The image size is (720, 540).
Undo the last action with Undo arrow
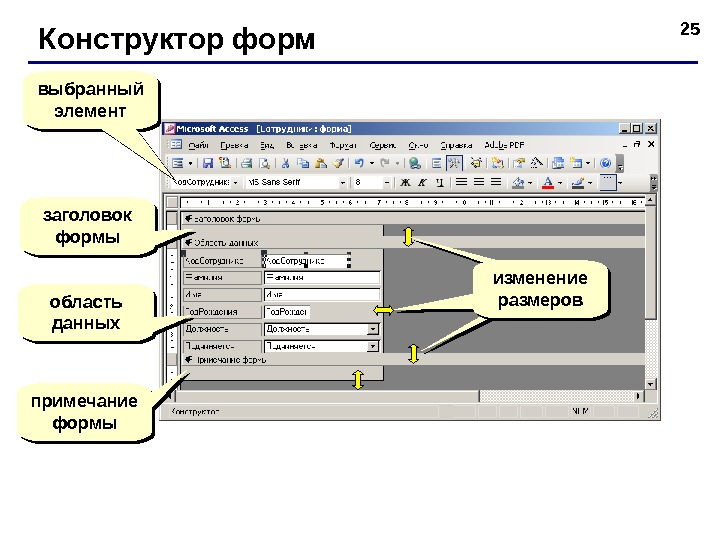(x=359, y=163)
